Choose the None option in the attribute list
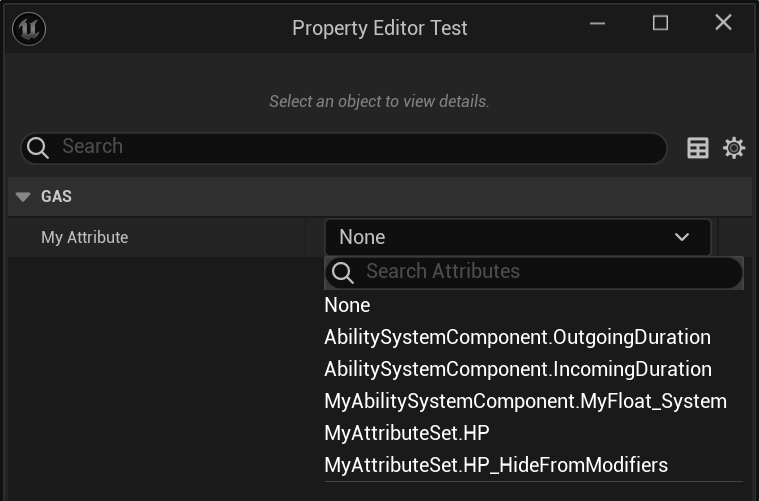The height and width of the screenshot is (501, 759). point(347,305)
